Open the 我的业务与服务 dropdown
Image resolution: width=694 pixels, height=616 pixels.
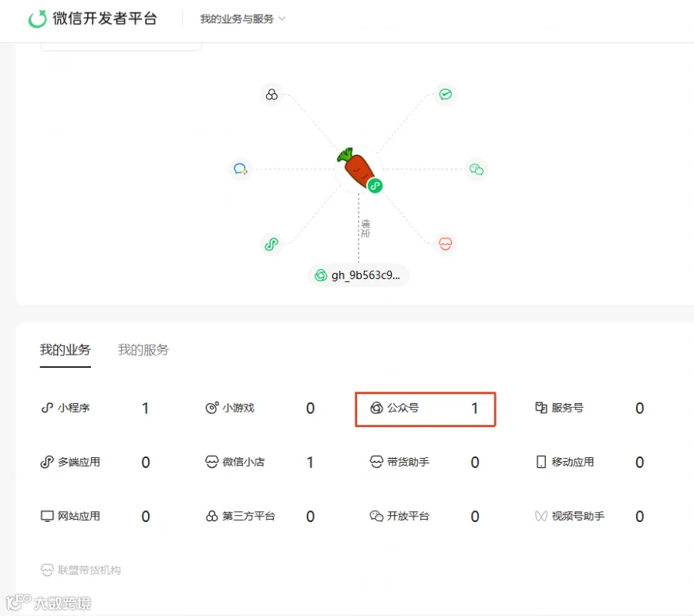[243, 19]
